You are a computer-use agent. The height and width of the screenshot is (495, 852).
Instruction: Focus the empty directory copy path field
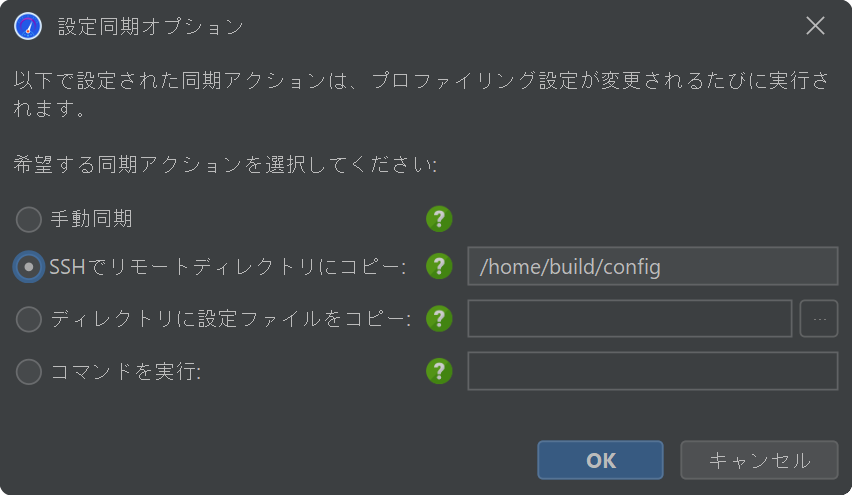[x=630, y=318]
